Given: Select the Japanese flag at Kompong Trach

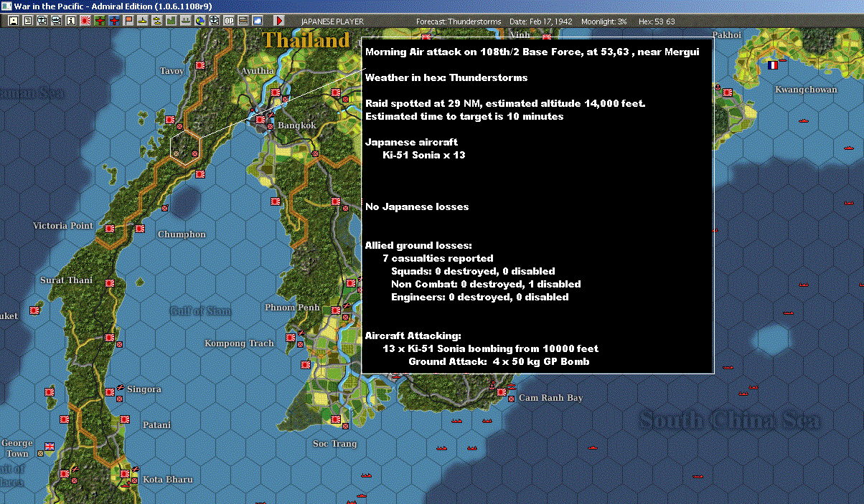Looking at the screenshot, I should tap(291, 338).
